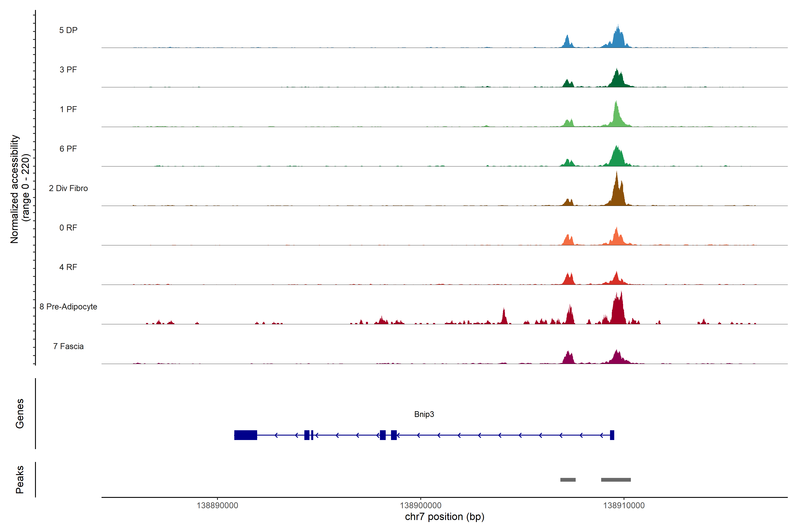The image size is (798, 532).
Task: Click the chr7 position (bp) axis title
Action: tap(444, 517)
